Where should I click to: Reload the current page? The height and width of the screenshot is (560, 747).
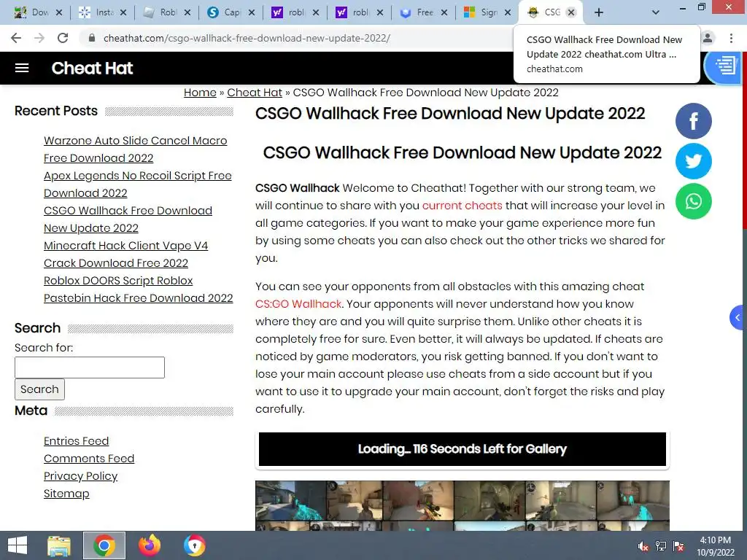(x=63, y=38)
